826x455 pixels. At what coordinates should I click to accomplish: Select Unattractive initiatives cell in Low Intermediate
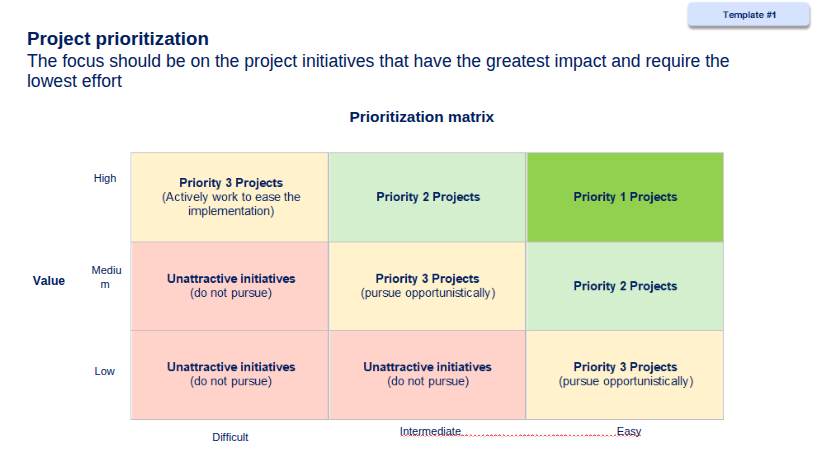point(427,374)
